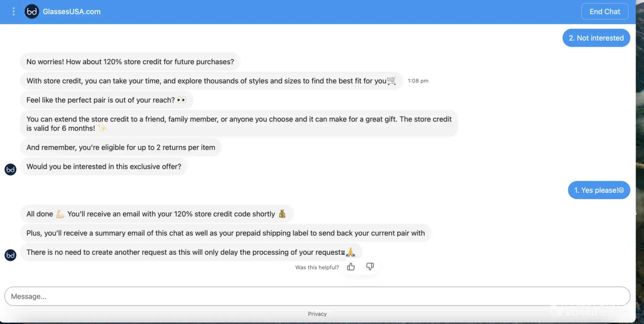Click the "No worries!" 120% store credit message
This screenshot has width=644, height=324.
point(130,62)
